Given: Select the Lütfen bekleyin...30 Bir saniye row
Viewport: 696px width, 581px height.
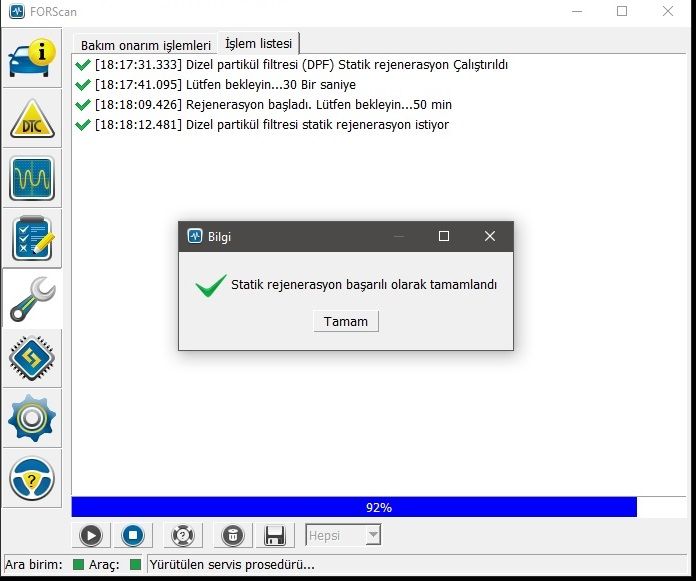Looking at the screenshot, I should [215, 84].
